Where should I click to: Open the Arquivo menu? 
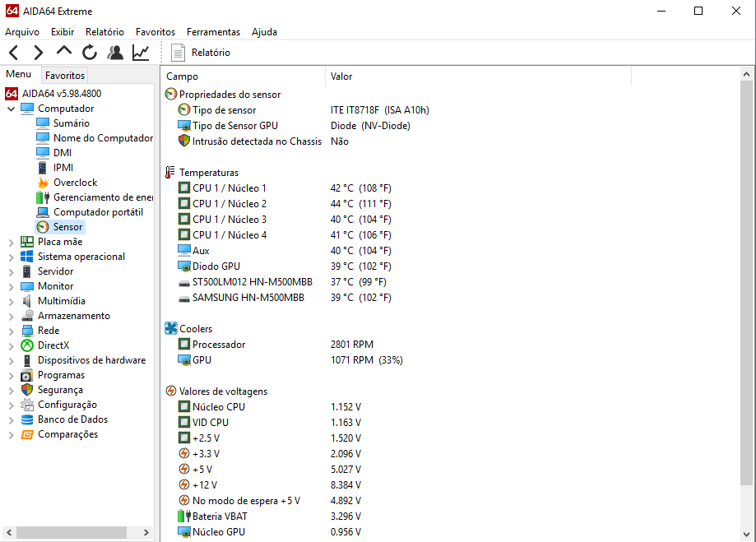[x=22, y=32]
